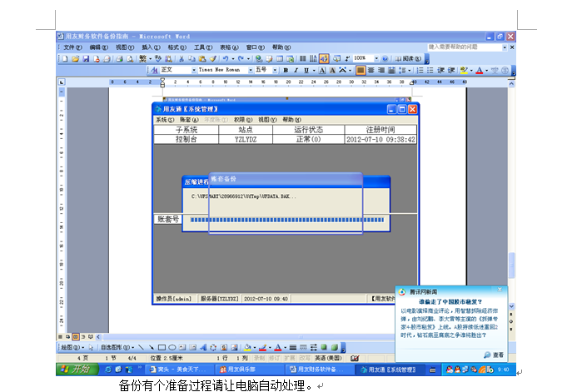Click 查看 in Tencent news popup
The image size is (582, 392).
coord(494,355)
